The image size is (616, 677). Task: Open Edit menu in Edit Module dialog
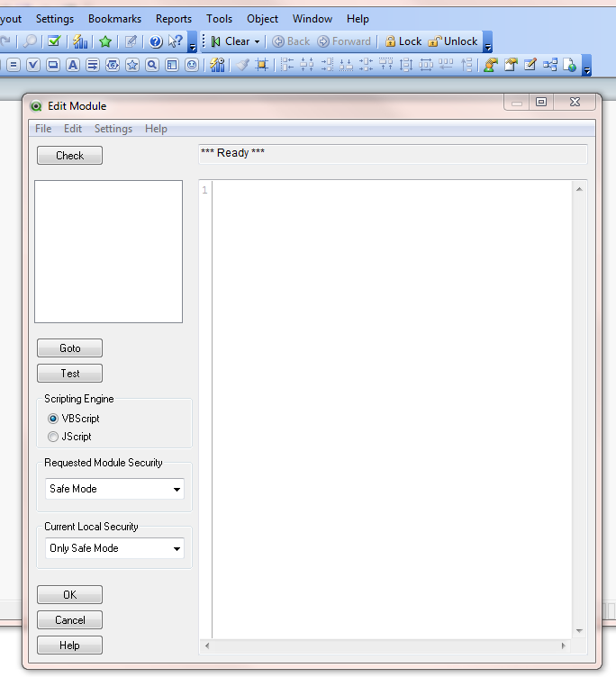click(x=73, y=129)
